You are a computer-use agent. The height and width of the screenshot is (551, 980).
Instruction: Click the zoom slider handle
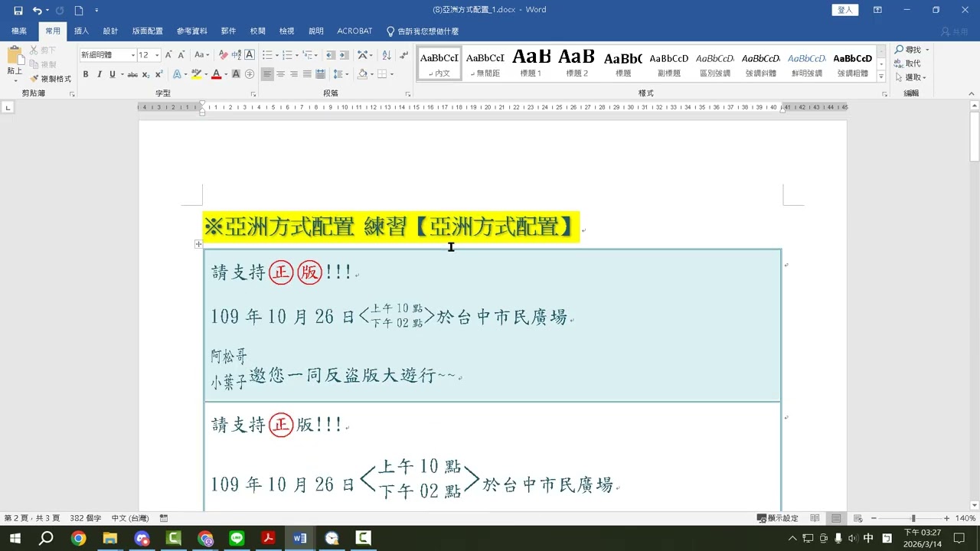pos(913,518)
